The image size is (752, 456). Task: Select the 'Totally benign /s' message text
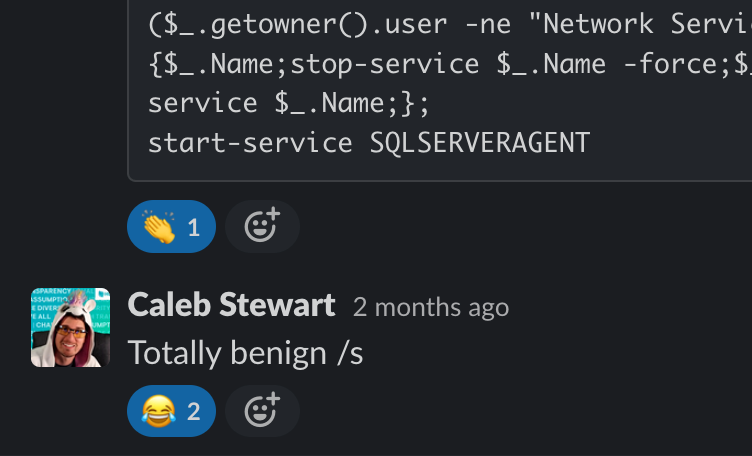246,353
